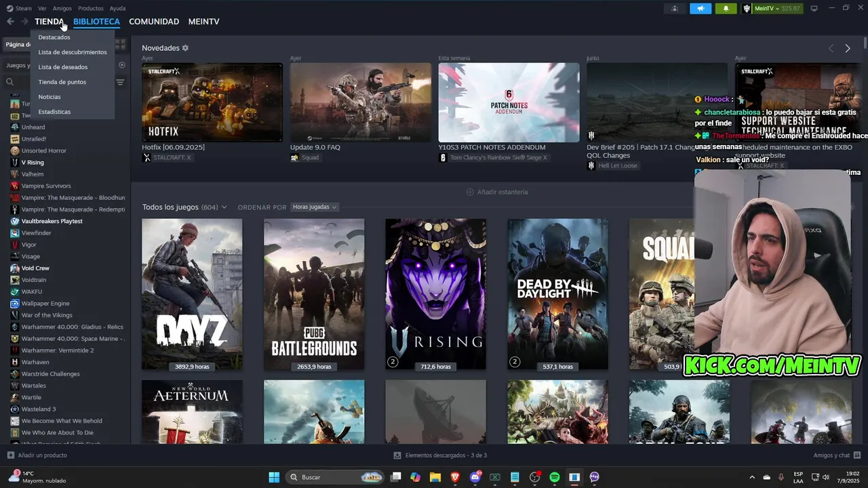Open the blue announcements megaphone button
Viewport: 868px width, 488px height.
click(701, 8)
